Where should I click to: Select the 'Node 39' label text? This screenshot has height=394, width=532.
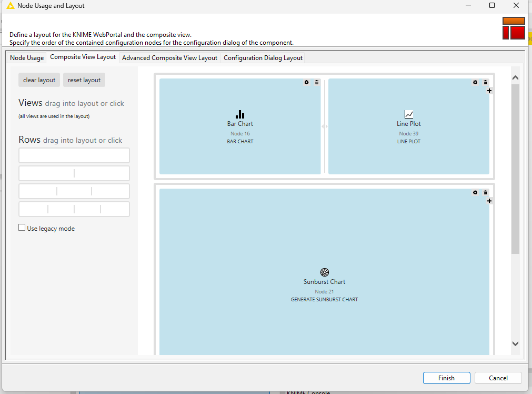pos(408,133)
